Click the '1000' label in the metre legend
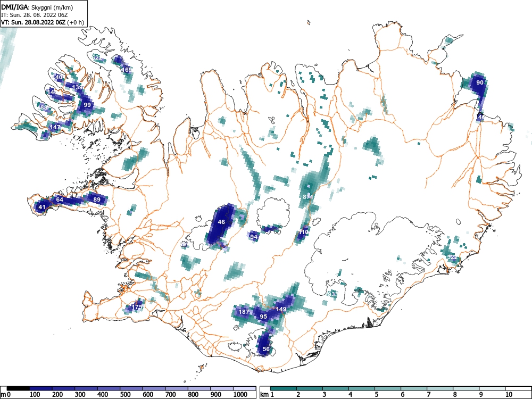Screen dimensions: 532x399 coord(240,395)
